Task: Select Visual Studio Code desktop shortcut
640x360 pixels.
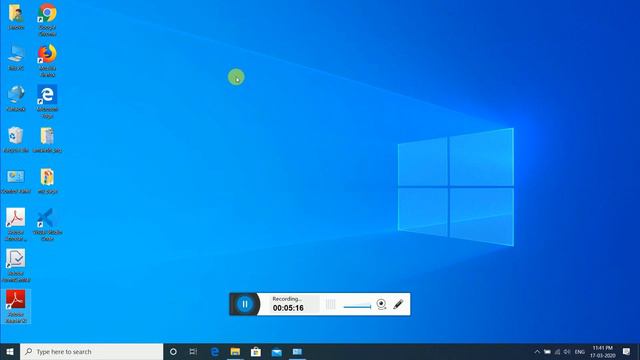Action: point(47,224)
